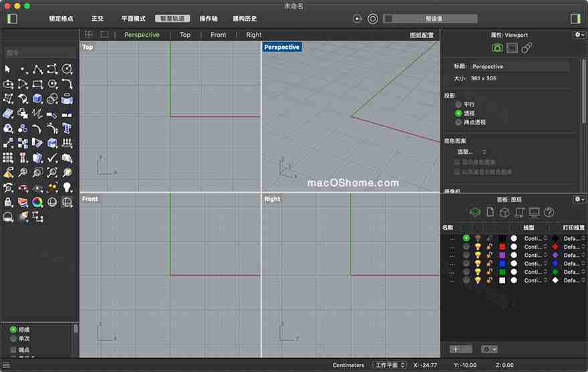Open the camera Viewport properties icon
588x372 pixels.
click(x=497, y=48)
